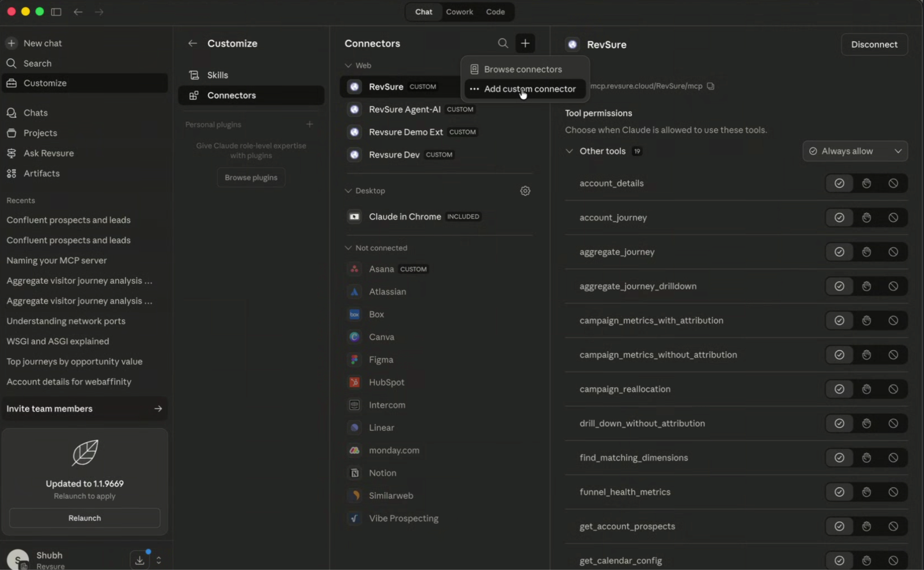The height and width of the screenshot is (570, 924).
Task: Click the Relaunch button
Action: point(84,518)
